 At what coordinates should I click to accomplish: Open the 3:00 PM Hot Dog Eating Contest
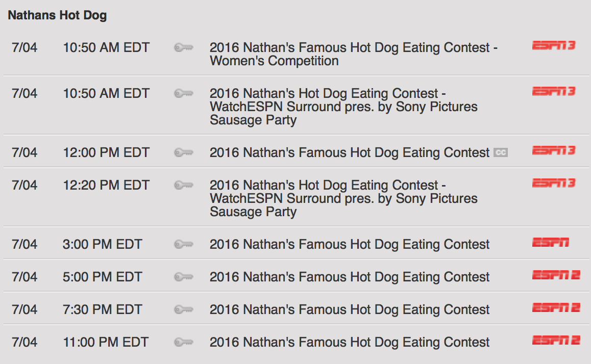pos(350,244)
